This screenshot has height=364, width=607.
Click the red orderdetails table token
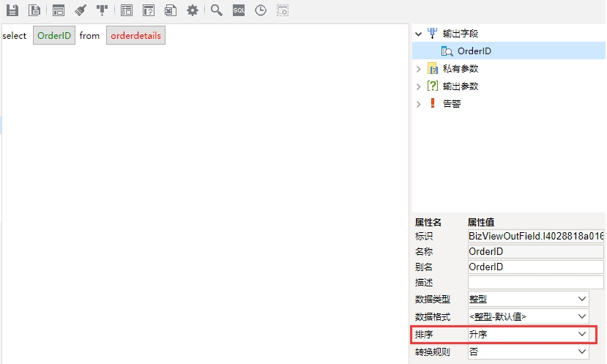(x=136, y=35)
